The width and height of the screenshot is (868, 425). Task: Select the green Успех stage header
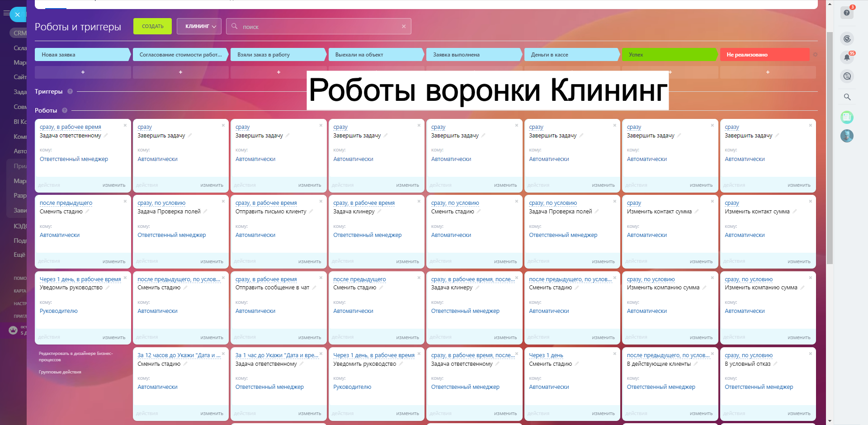669,55
